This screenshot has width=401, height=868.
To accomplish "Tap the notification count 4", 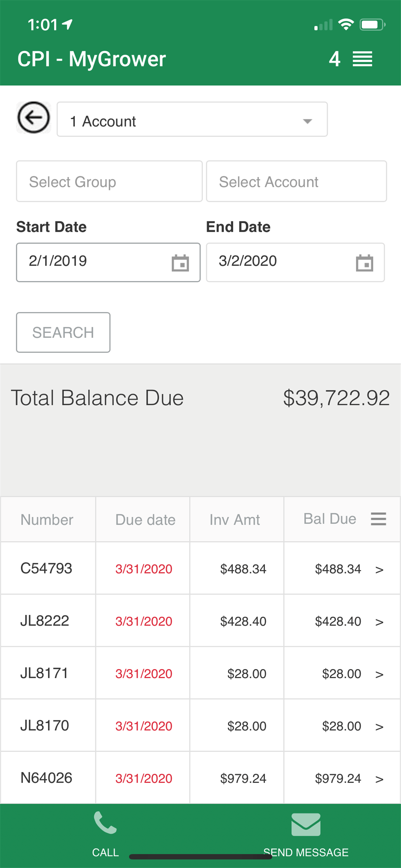I will (x=334, y=59).
